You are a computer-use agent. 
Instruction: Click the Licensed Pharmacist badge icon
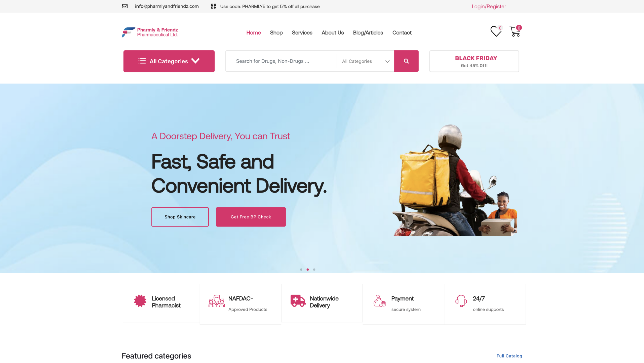coord(140,301)
